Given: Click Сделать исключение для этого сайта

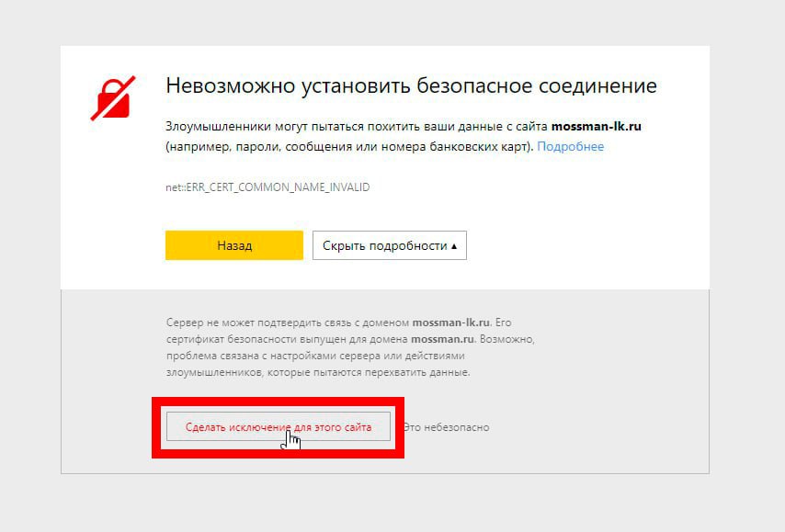Looking at the screenshot, I should pos(279,427).
